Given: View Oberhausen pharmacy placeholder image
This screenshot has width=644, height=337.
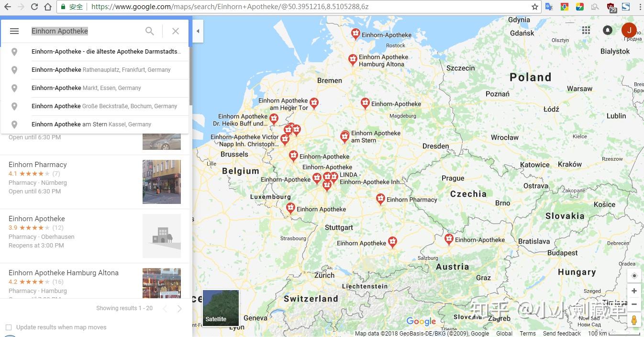Looking at the screenshot, I should pyautogui.click(x=162, y=236).
